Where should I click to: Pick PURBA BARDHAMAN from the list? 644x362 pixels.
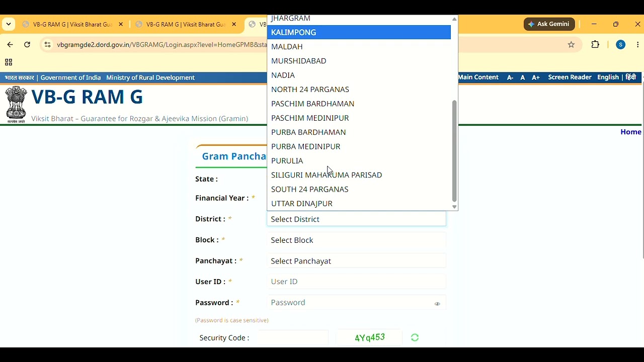[x=359, y=132]
